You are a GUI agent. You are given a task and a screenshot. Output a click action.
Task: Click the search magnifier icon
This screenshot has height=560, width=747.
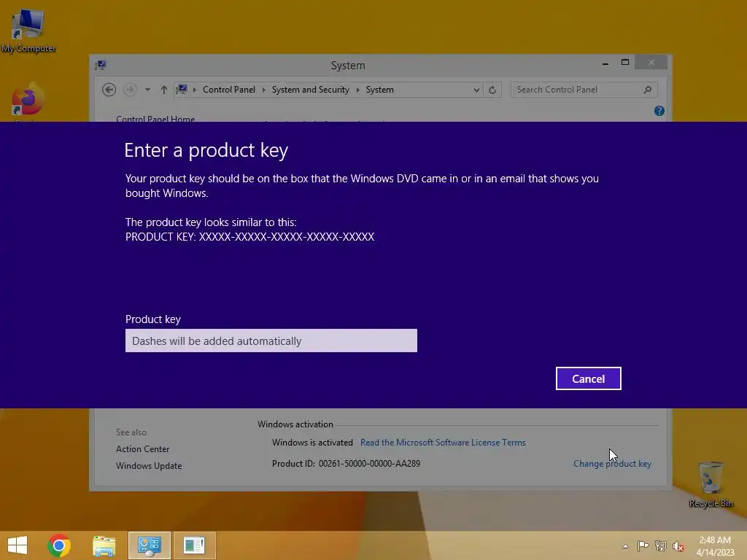(648, 90)
